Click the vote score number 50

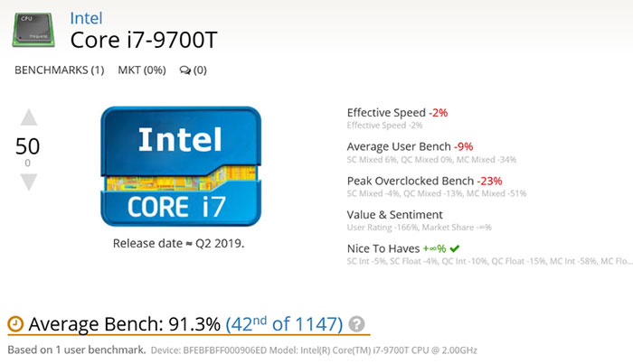click(x=27, y=146)
